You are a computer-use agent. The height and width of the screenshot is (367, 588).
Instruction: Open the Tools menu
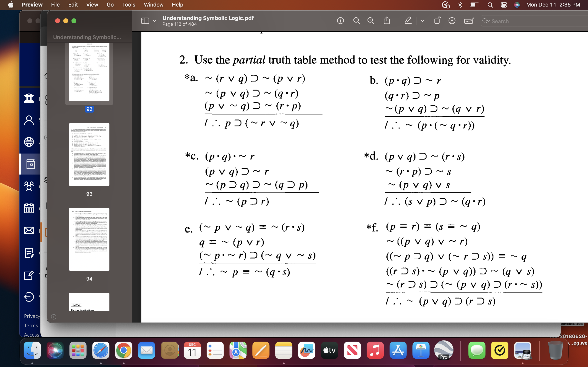point(129,5)
